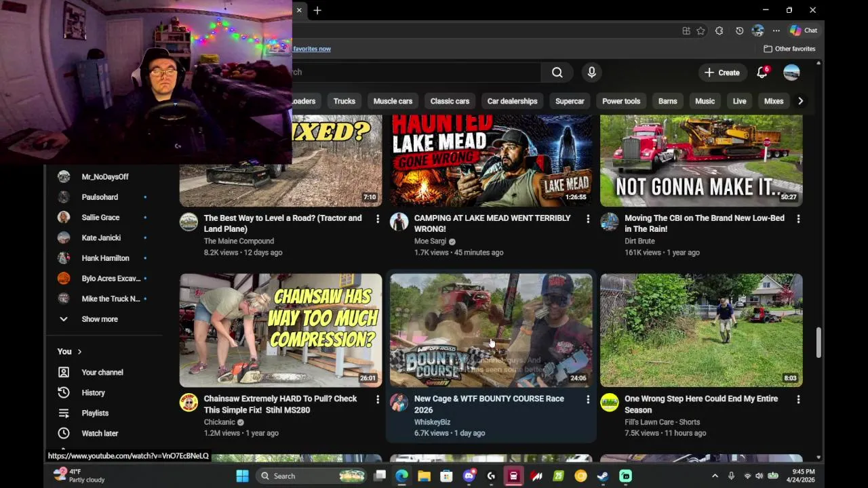
Task: Click the Windows taskbar Search box
Action: 311,476
